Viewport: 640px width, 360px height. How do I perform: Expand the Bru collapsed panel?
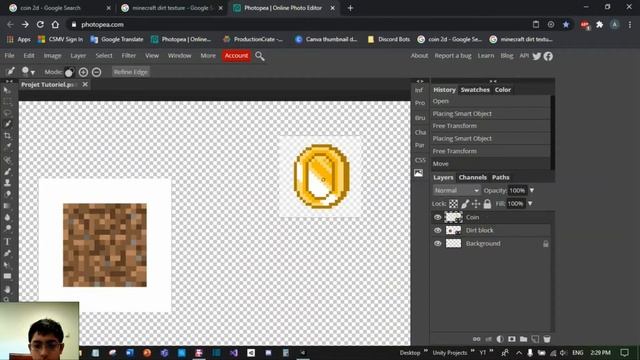pyautogui.click(x=420, y=118)
